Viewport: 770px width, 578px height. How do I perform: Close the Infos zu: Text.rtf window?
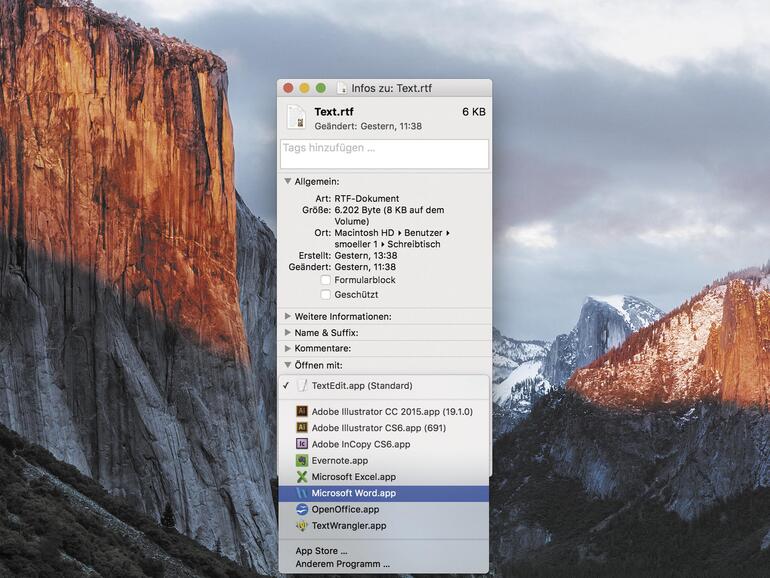click(288, 88)
